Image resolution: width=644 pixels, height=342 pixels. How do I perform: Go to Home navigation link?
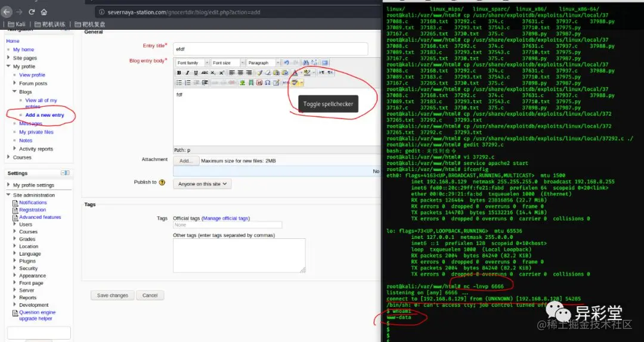pos(13,41)
